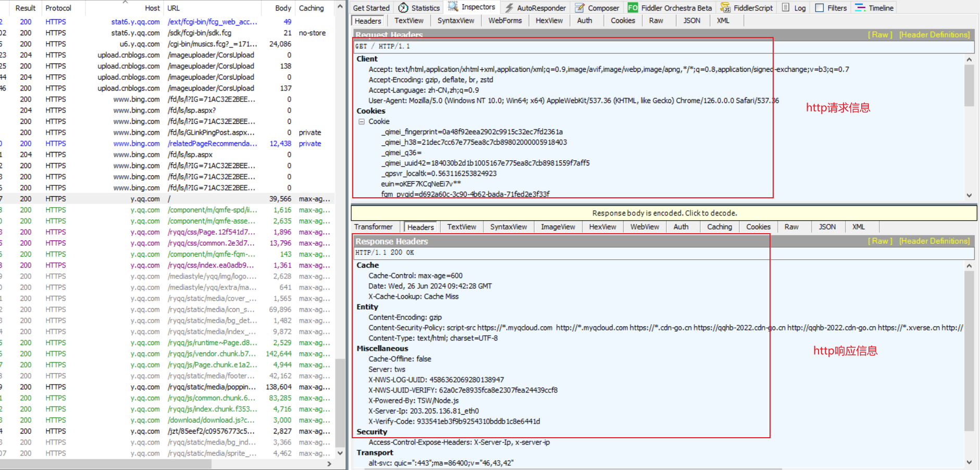Screen dimensions: 980x470
Task: Select the Inspectors magnifier tab
Action: 472,7
